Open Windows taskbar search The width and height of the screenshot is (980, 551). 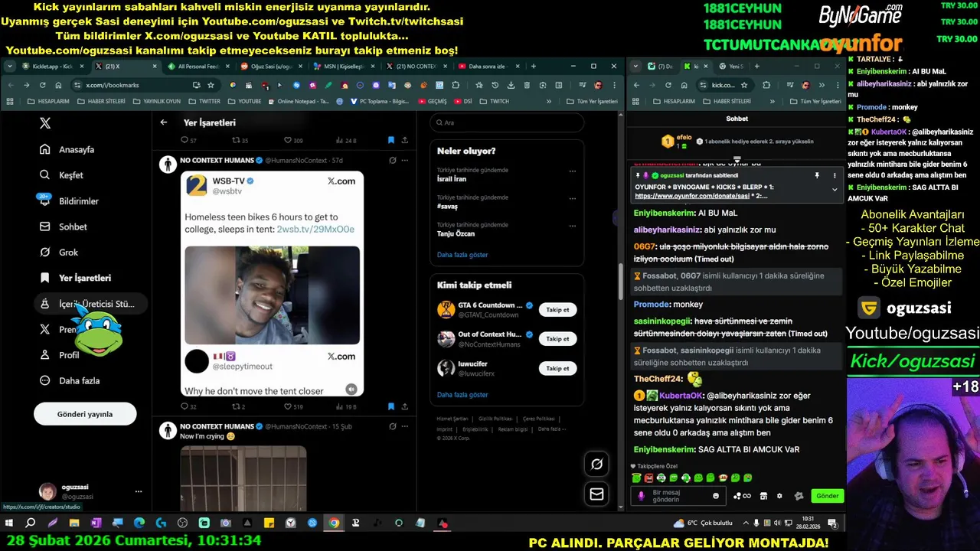pos(30,523)
